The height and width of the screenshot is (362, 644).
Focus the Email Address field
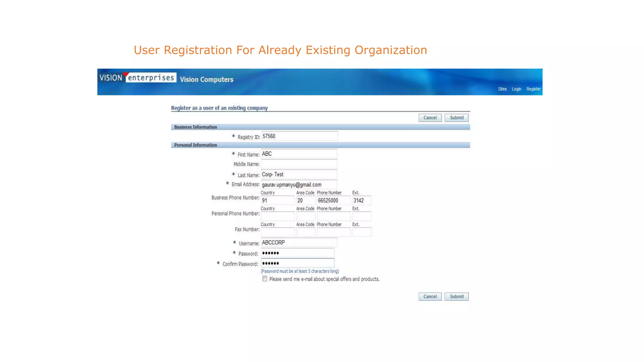tap(299, 184)
